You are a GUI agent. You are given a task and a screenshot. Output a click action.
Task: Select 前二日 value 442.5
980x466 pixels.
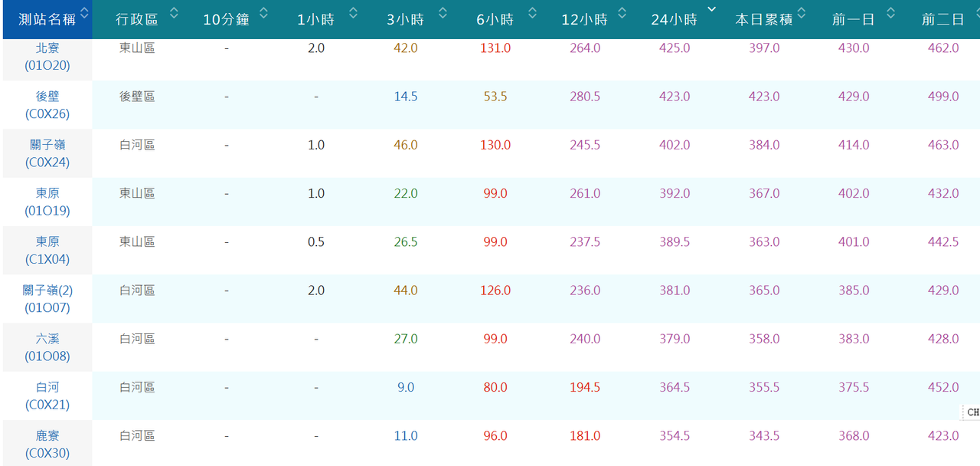[943, 242]
